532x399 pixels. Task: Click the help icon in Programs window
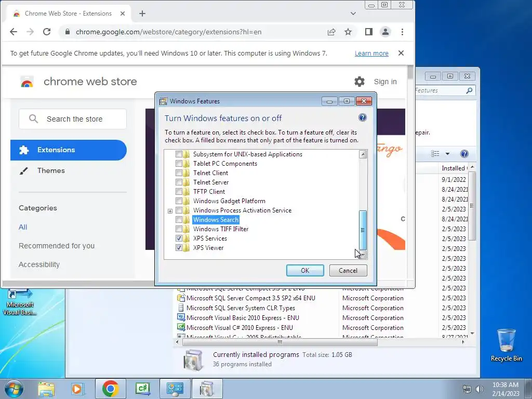pos(464,154)
